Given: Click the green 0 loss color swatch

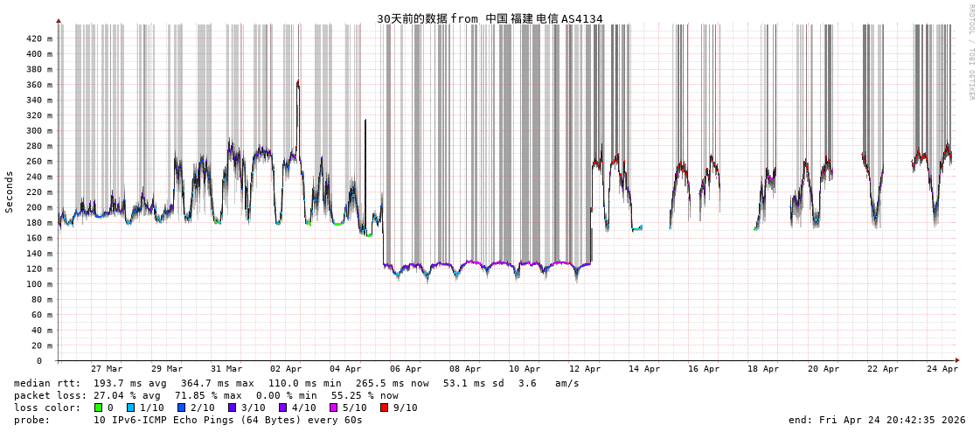Looking at the screenshot, I should pyautogui.click(x=98, y=408).
